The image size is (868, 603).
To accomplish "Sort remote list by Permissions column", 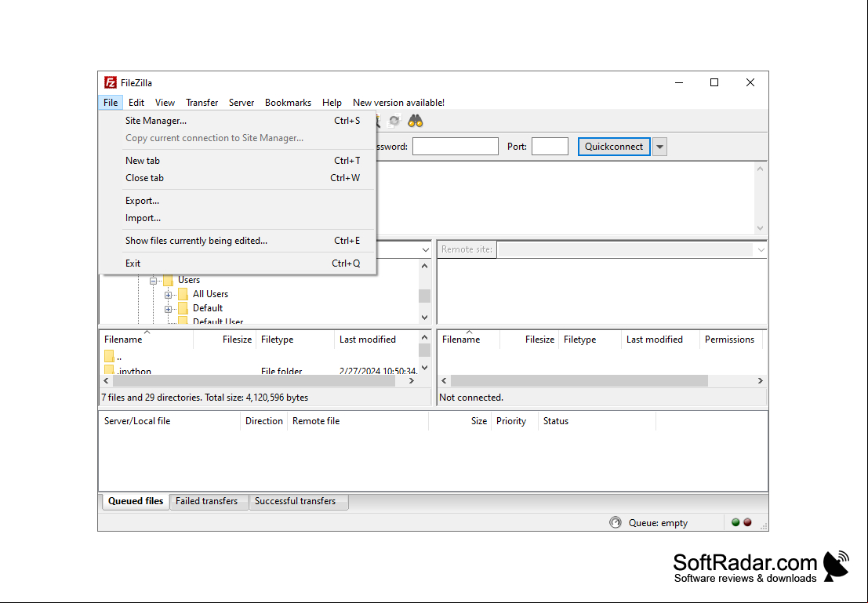I will [x=730, y=340].
